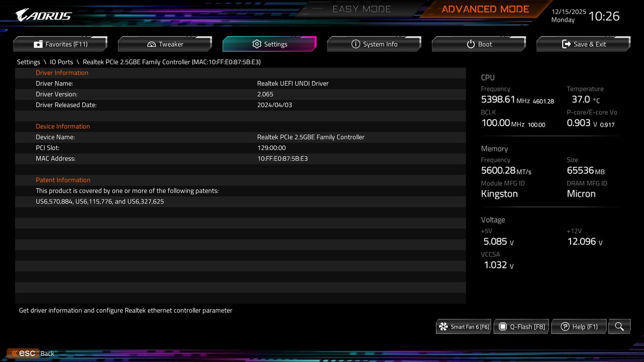Click the star icon on Favorites tab
Screen dimensions: 644x362
point(38,44)
